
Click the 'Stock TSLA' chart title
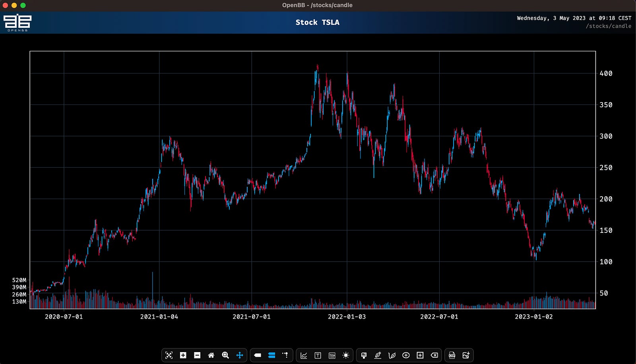tap(318, 22)
